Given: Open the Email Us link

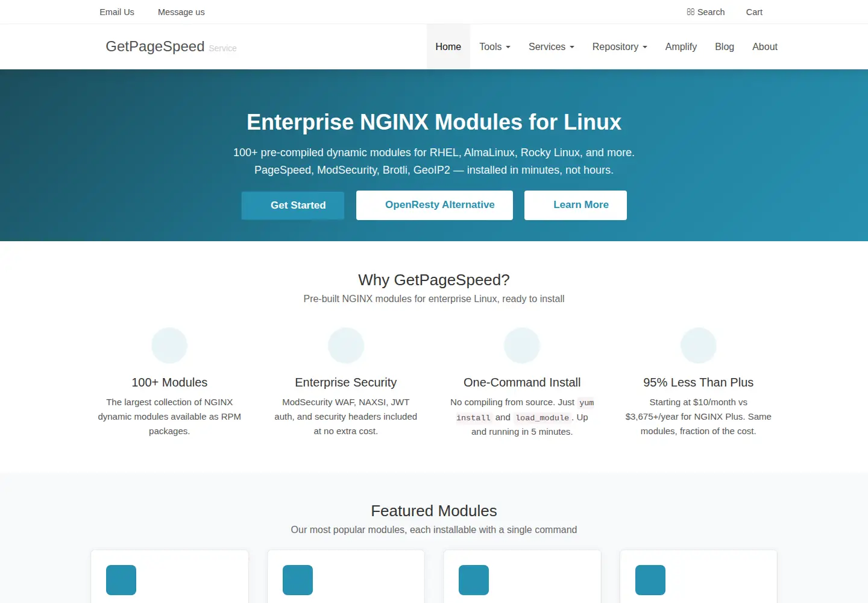Looking at the screenshot, I should click(x=117, y=12).
